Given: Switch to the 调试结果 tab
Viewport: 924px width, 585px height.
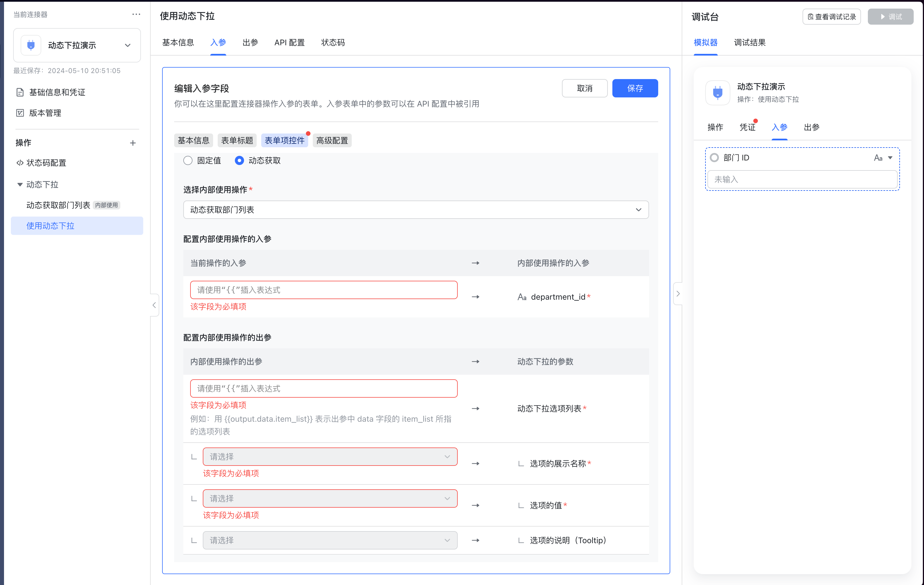Looking at the screenshot, I should click(750, 43).
